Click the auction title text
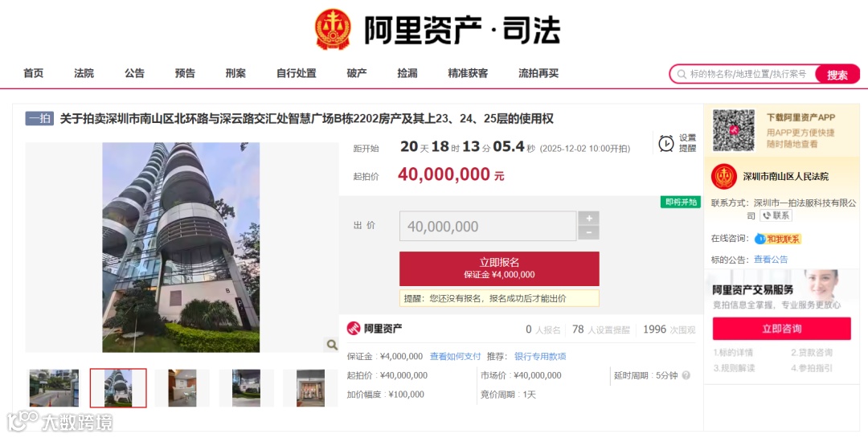868x438 pixels. [306, 118]
